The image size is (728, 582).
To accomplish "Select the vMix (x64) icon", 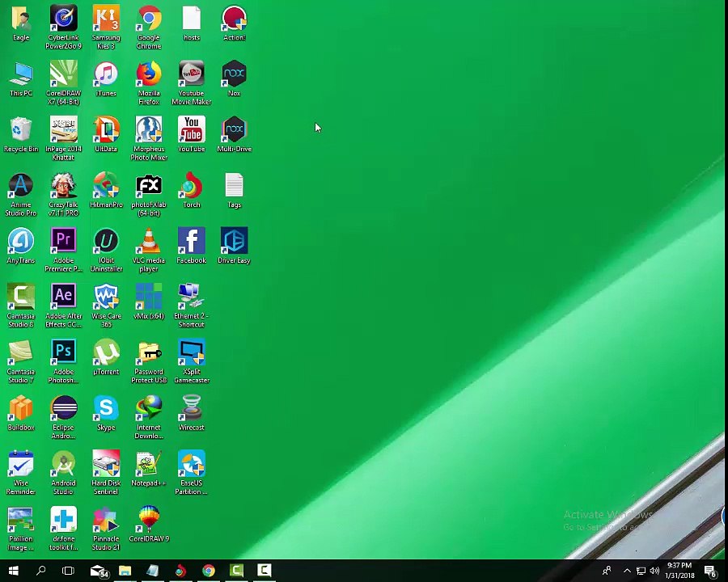I will pyautogui.click(x=149, y=297).
